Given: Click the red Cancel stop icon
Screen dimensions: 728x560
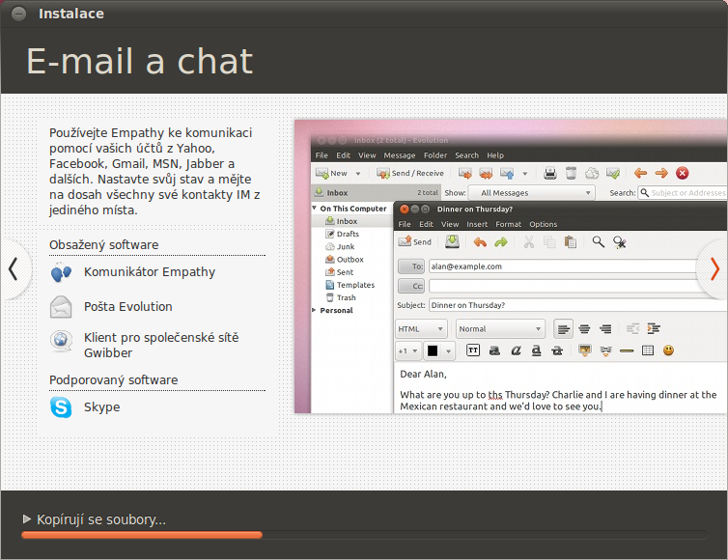Looking at the screenshot, I should [682, 173].
